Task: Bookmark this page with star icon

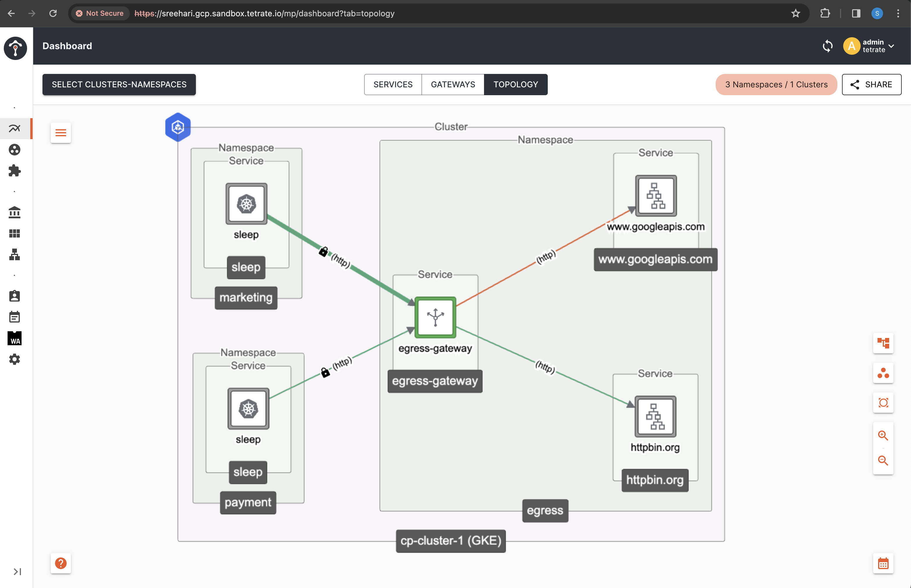Action: [795, 13]
